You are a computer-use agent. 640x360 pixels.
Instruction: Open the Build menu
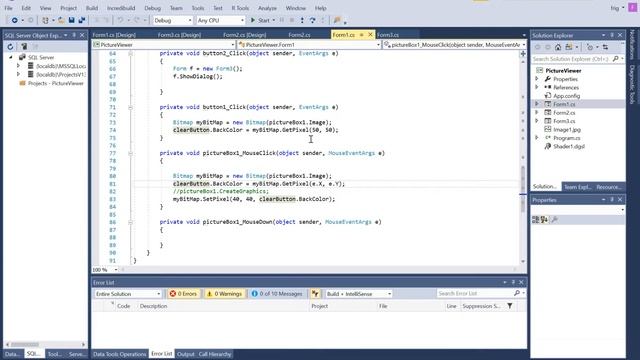point(92,8)
